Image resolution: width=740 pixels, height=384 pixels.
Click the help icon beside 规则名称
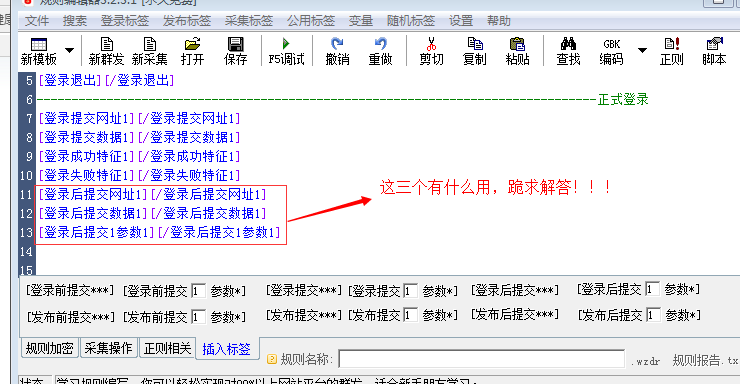coord(272,359)
